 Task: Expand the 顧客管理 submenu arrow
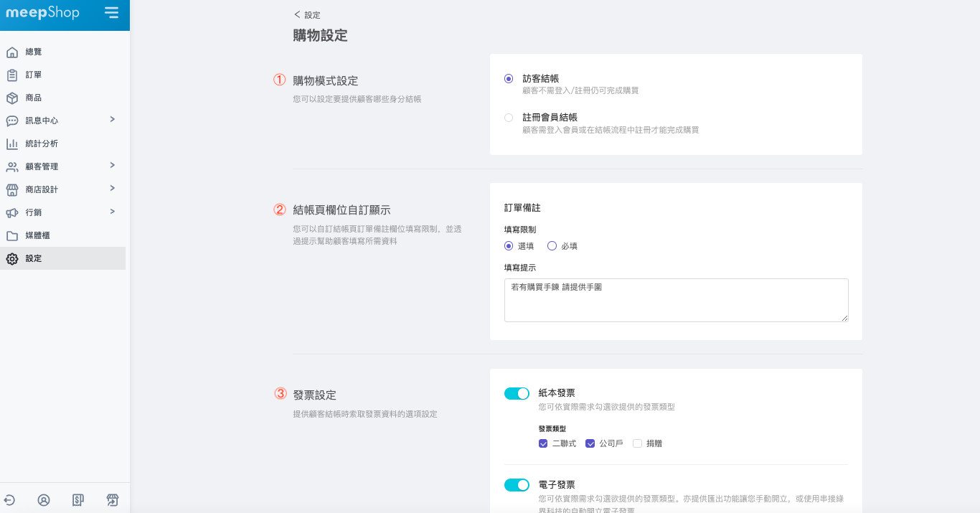pos(113,166)
